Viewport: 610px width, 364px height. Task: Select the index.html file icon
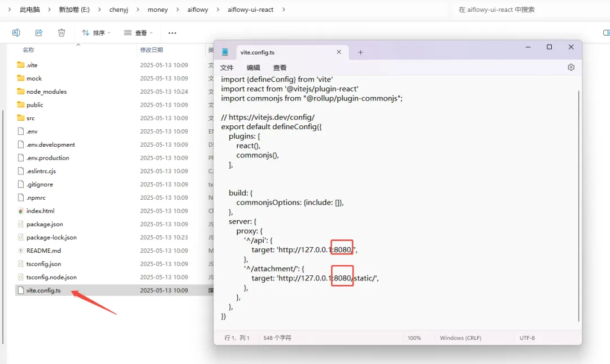pos(21,211)
